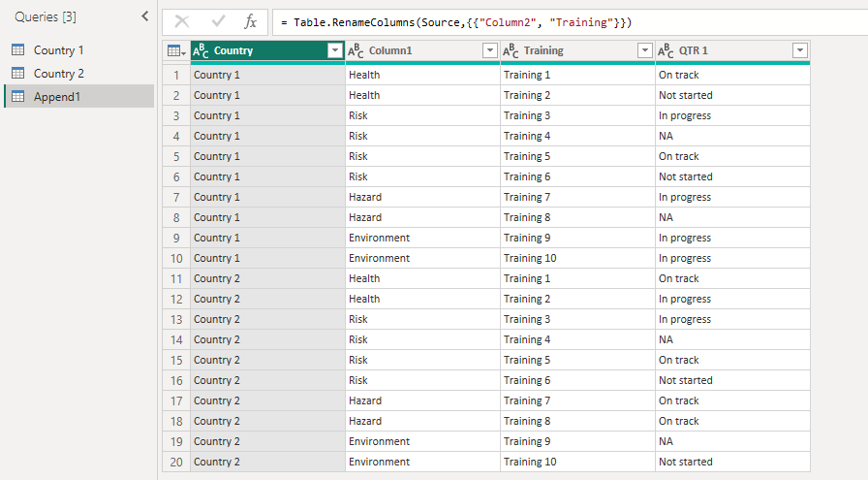
Task: Click the NA cell in row 4
Action: click(x=732, y=137)
